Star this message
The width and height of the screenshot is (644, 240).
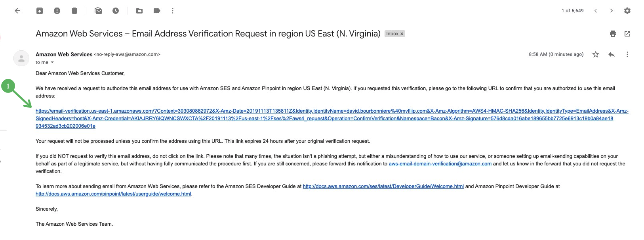point(596,54)
